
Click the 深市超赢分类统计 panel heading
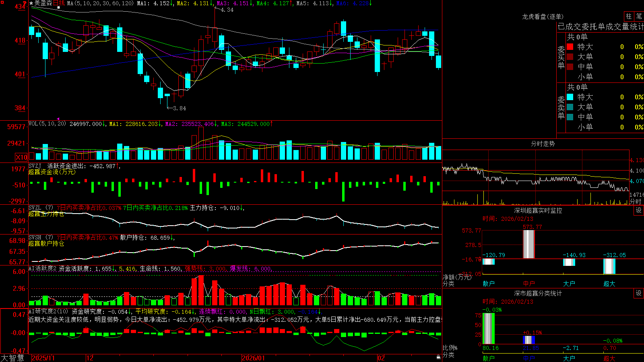click(x=538, y=293)
